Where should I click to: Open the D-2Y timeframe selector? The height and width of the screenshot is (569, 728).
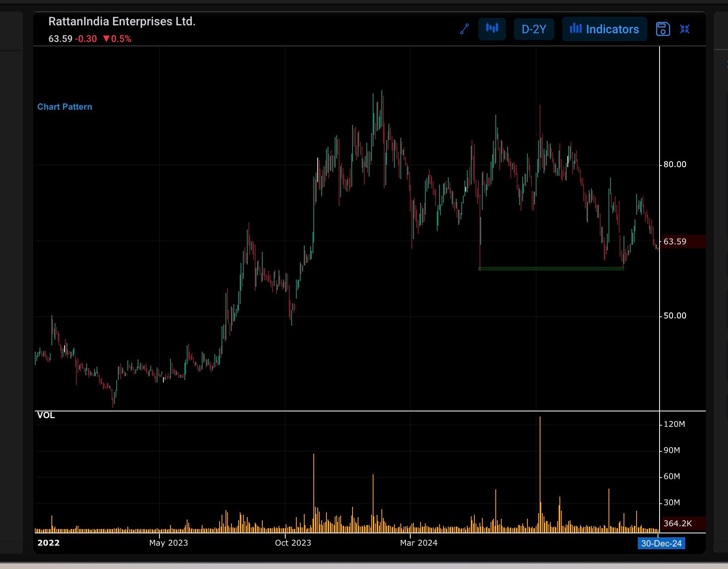point(534,29)
